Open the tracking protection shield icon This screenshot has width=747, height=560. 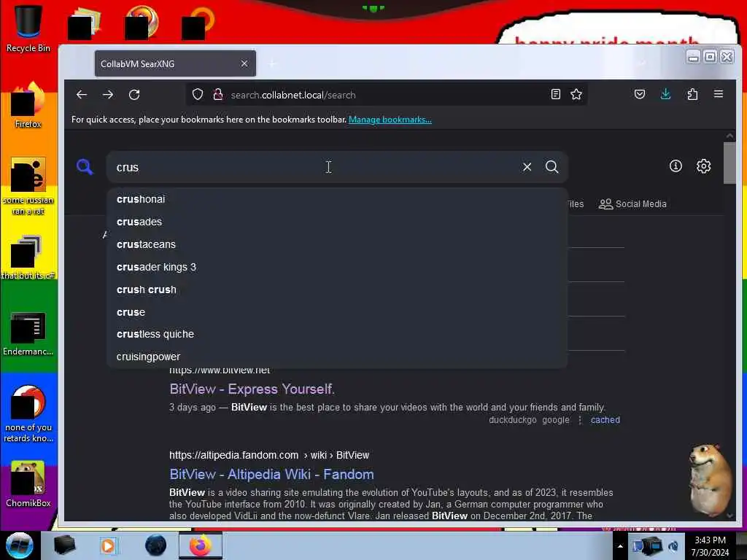(198, 95)
